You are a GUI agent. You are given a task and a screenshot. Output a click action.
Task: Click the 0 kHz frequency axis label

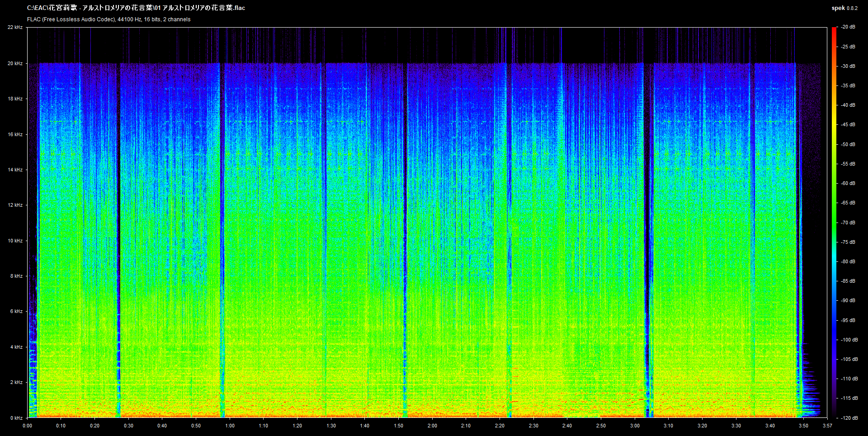tap(16, 418)
